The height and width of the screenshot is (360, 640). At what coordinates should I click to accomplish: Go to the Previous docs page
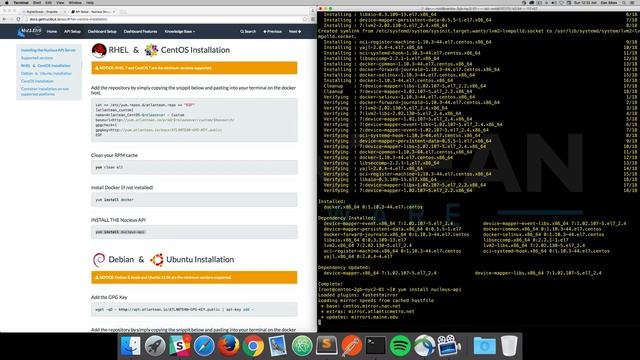click(273, 31)
